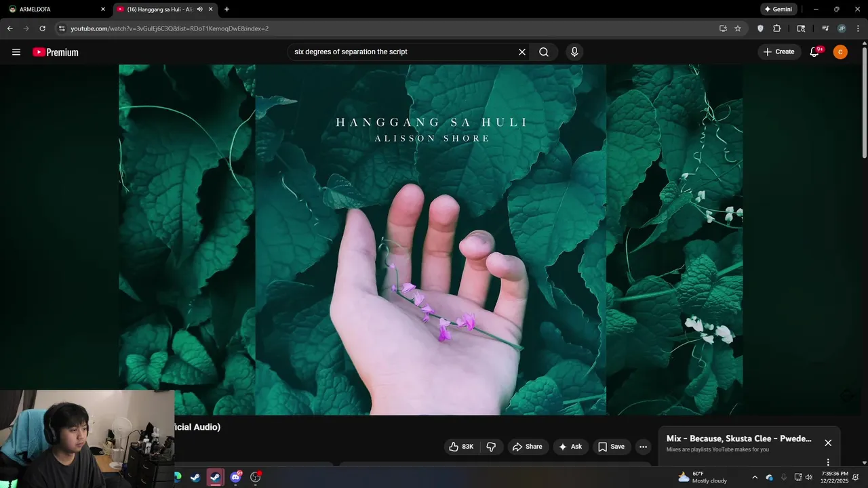Launch the Gemini button in Chrome
This screenshot has height=488, width=868.
coord(778,9)
